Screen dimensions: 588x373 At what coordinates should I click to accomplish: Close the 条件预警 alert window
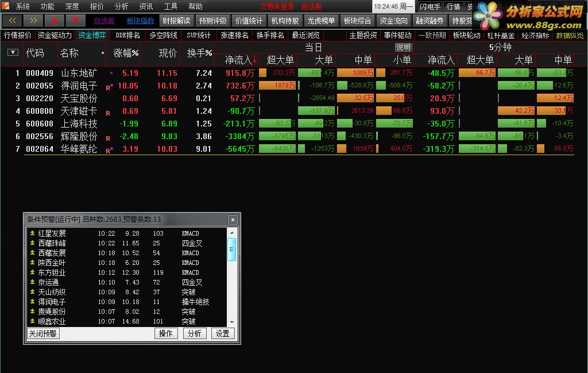click(x=233, y=220)
